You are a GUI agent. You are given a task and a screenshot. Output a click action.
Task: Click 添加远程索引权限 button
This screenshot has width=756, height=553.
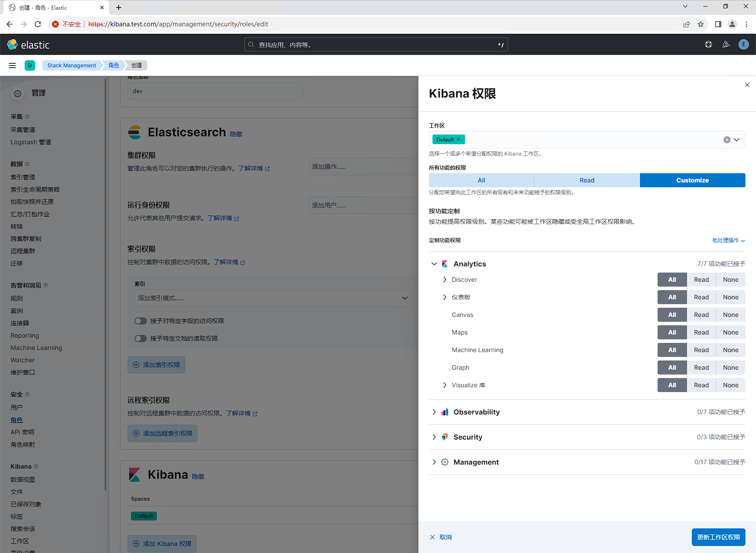pyautogui.click(x=163, y=433)
